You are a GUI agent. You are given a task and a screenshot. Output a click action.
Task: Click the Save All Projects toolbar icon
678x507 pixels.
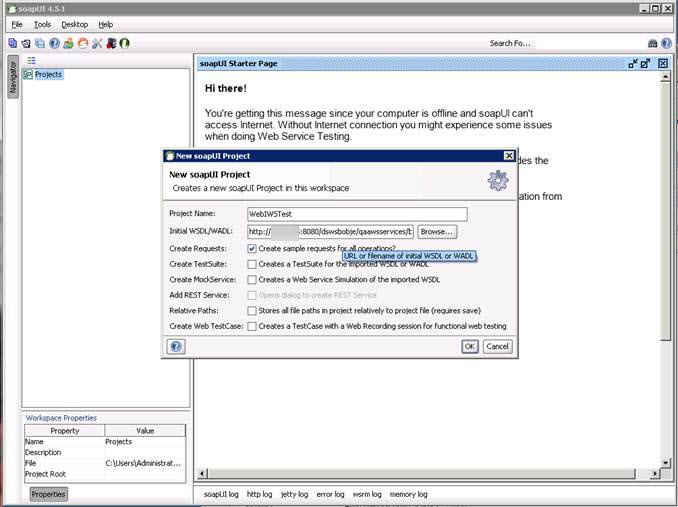(x=40, y=43)
